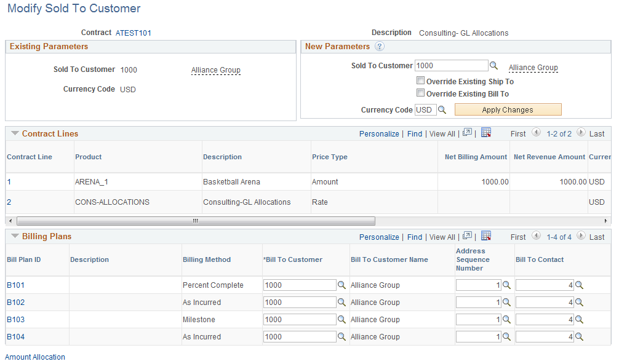
Task: Enable Override Existing Ship To checkbox
Action: click(421, 81)
